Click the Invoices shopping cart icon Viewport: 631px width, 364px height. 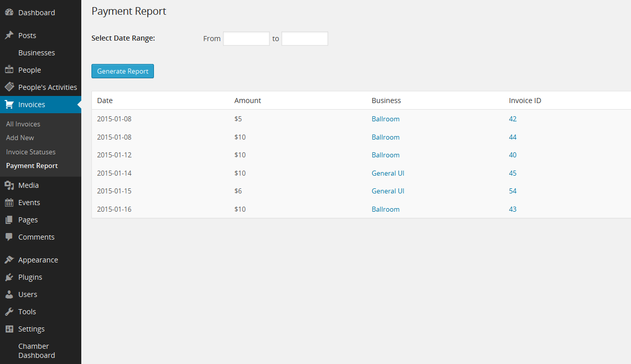tap(9, 105)
